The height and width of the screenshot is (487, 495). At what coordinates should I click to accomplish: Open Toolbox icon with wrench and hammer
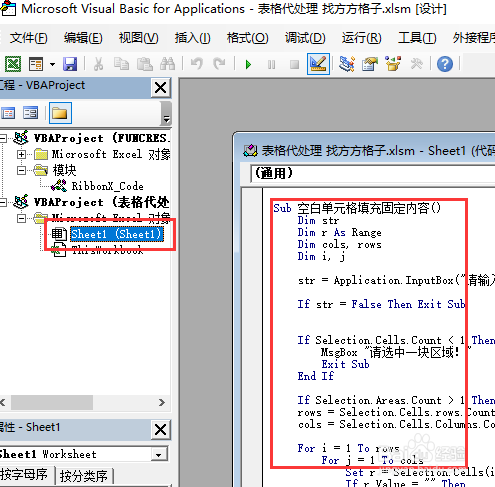coord(416,64)
